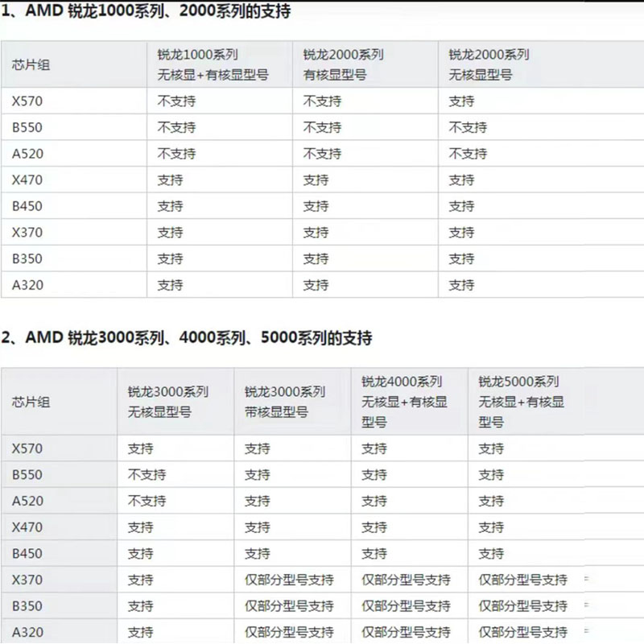Click A520 "不支持" cell under 锐龙3000系列 无核显型号

tap(147, 501)
